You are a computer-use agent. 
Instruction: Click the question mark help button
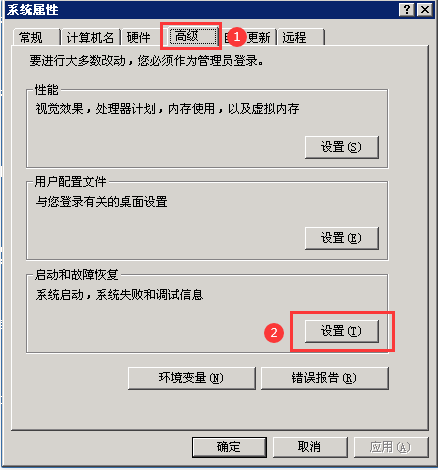click(x=406, y=9)
